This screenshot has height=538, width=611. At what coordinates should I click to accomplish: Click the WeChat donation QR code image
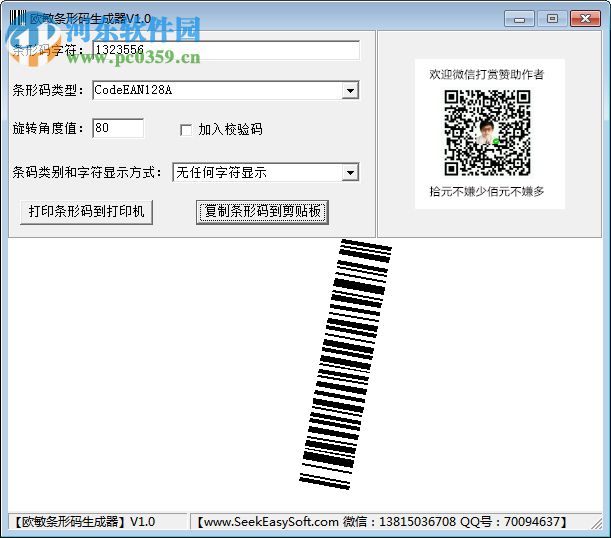pyautogui.click(x=487, y=133)
